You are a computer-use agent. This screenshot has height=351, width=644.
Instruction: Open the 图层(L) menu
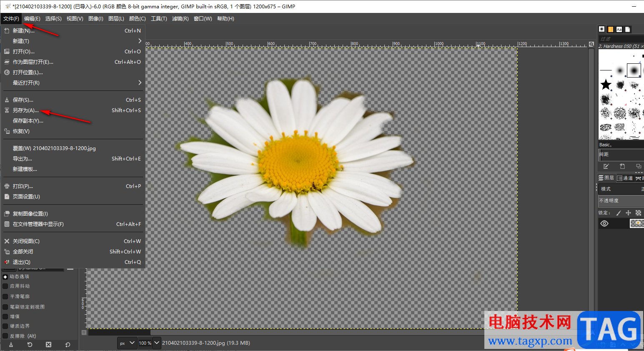116,18
